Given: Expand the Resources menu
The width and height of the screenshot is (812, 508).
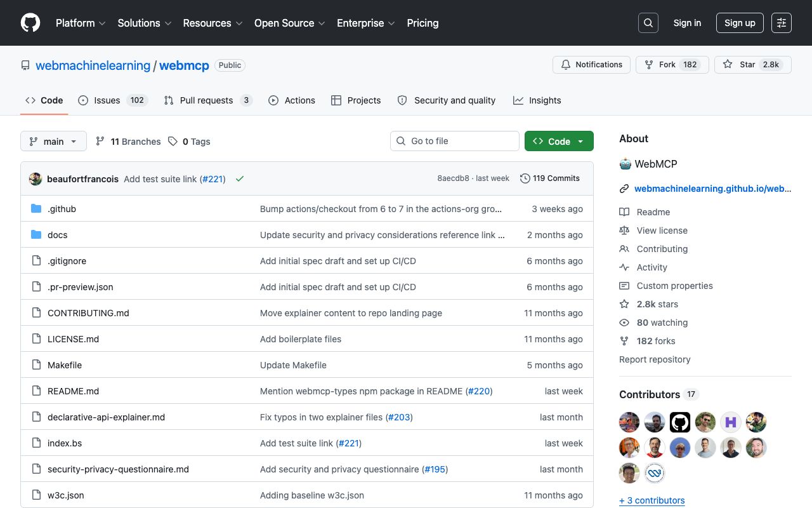Looking at the screenshot, I should point(213,23).
